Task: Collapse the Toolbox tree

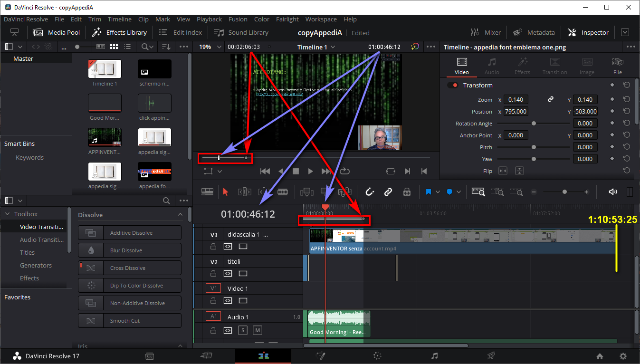Action: [8, 214]
